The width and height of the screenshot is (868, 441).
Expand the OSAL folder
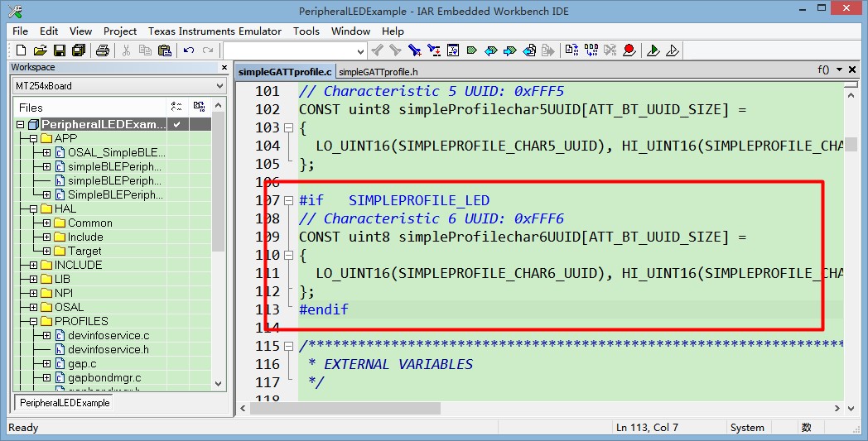33,307
